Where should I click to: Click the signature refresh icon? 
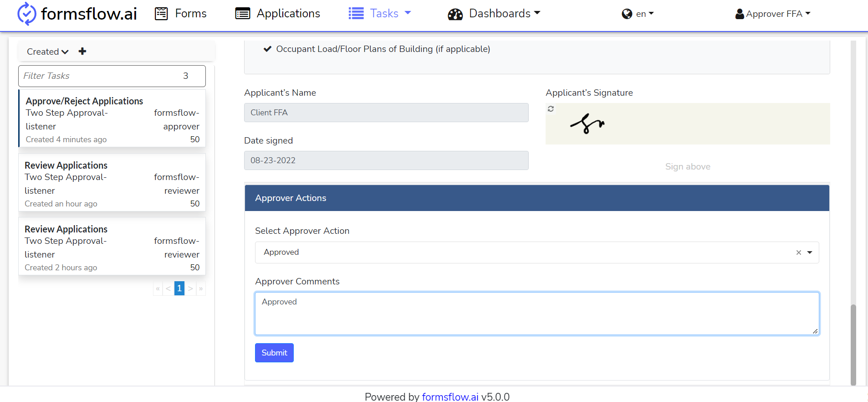[551, 109]
